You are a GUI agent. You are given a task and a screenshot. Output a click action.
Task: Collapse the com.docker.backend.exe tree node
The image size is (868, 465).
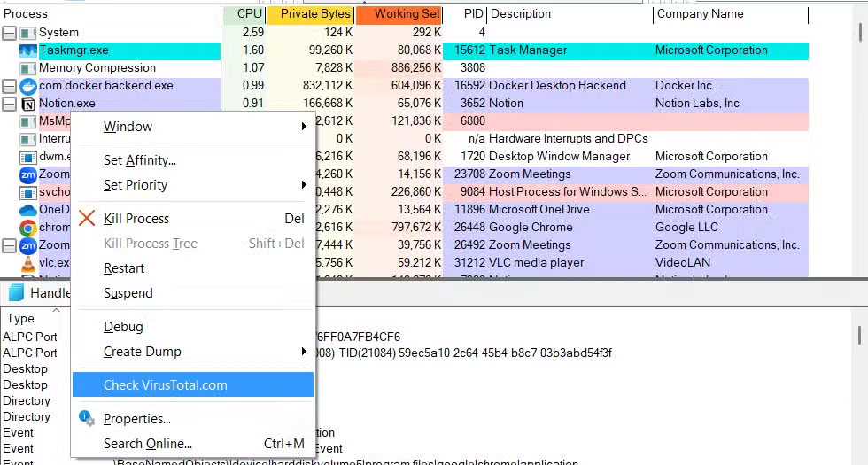click(9, 86)
